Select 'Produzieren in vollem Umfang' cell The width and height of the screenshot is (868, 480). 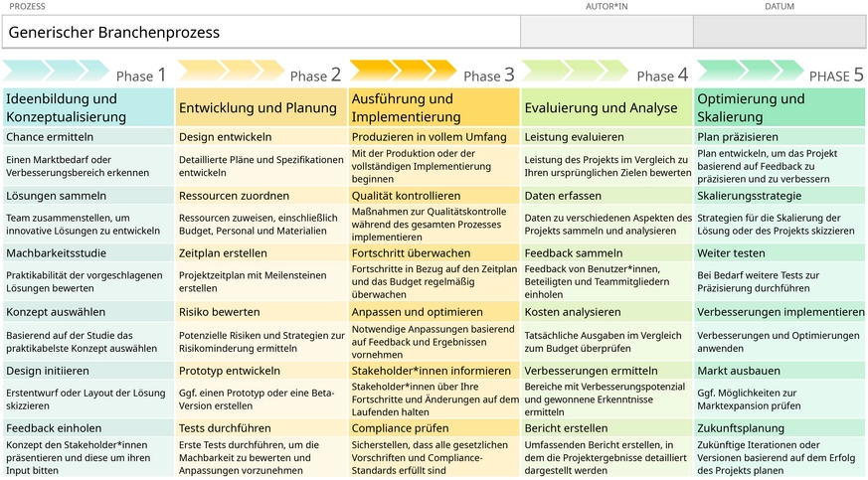[x=434, y=136]
